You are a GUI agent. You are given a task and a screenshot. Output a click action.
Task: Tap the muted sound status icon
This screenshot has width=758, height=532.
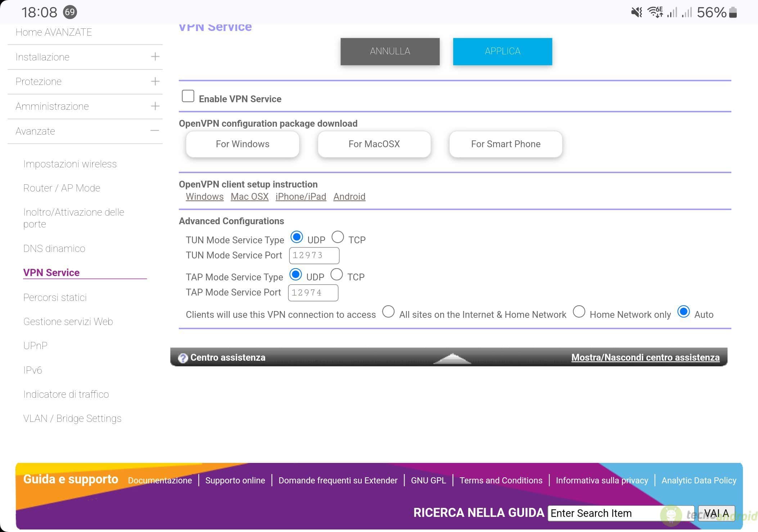click(636, 13)
